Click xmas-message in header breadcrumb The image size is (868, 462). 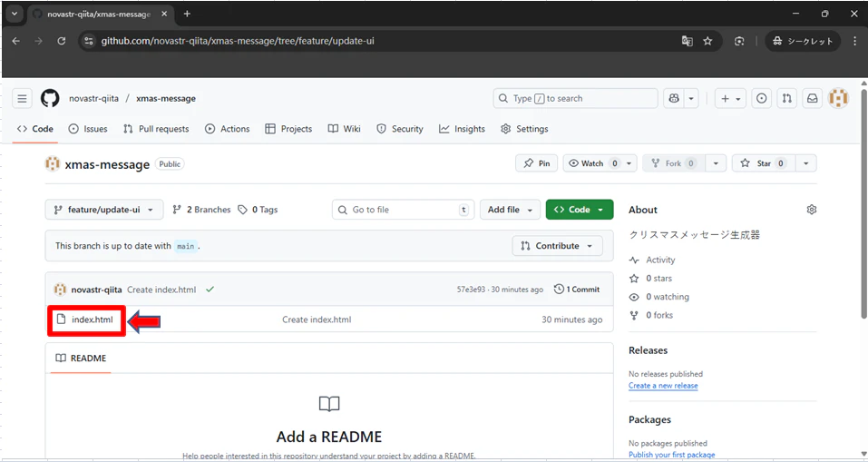[166, 99]
